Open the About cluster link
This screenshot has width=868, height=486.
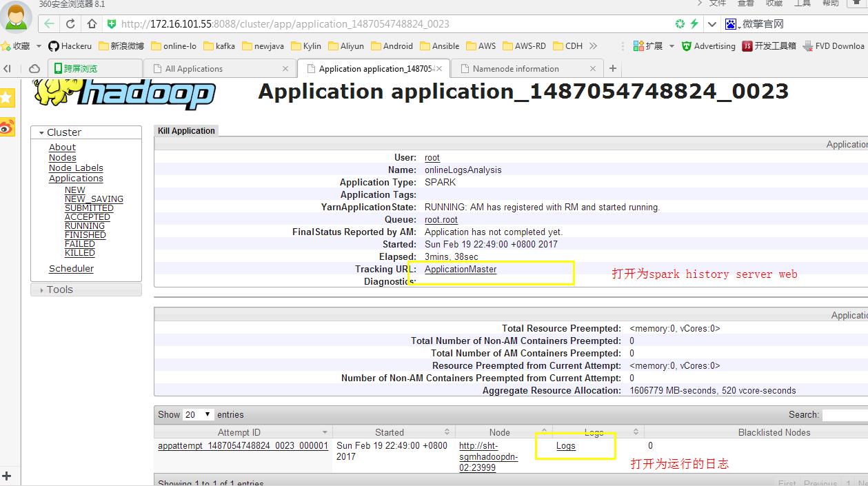[62, 147]
